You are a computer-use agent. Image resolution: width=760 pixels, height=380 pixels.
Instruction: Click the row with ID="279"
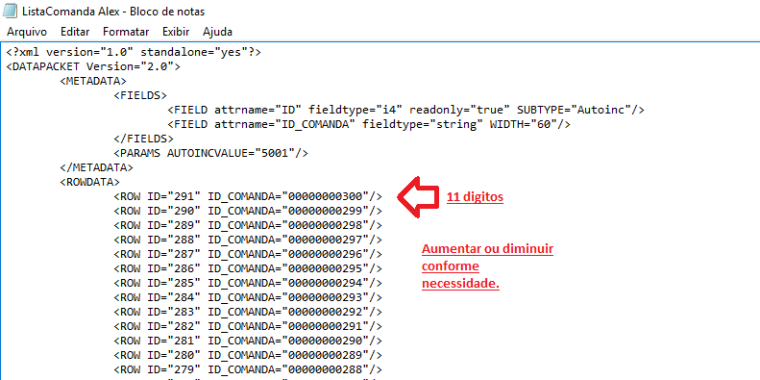(x=248, y=369)
